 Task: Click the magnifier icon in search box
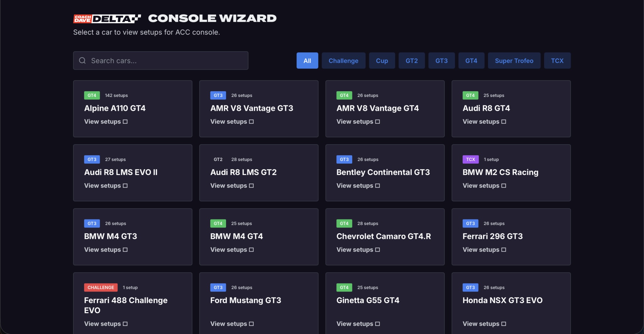(82, 60)
